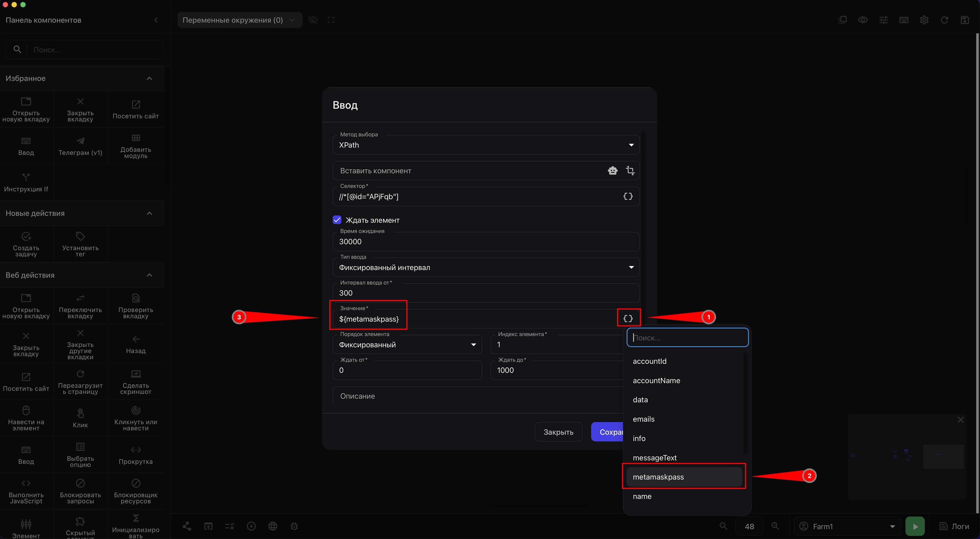Click the crop selector icon in Вставить компонент
Screen dimensions: 980x539
point(630,171)
